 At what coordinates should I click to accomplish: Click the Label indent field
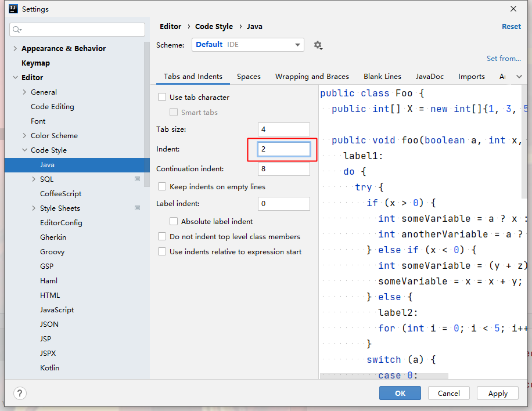[x=283, y=203]
